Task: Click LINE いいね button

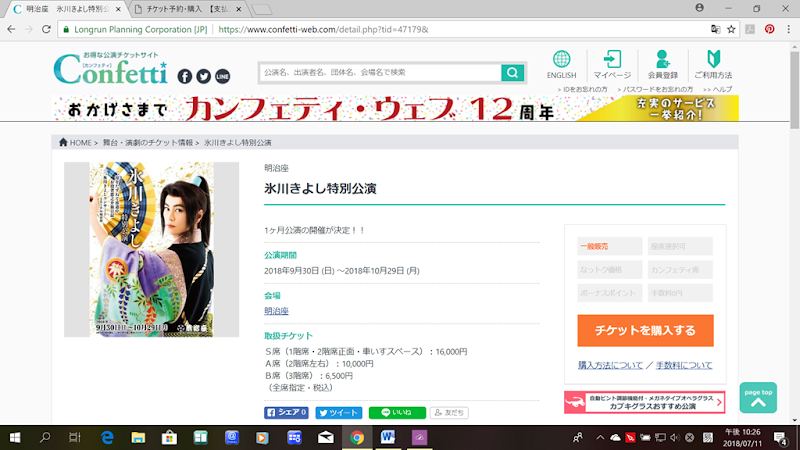Action: 397,412
